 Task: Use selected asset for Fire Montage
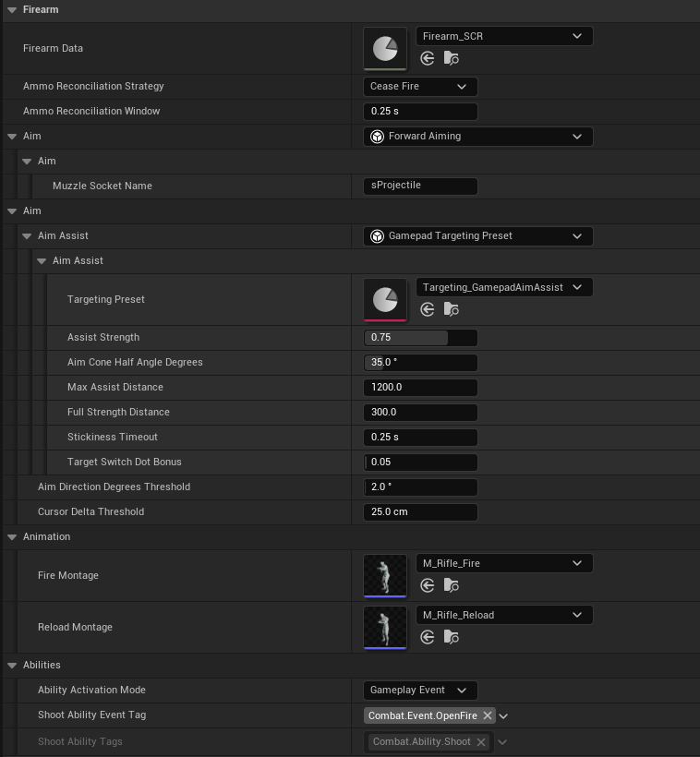[x=427, y=585]
